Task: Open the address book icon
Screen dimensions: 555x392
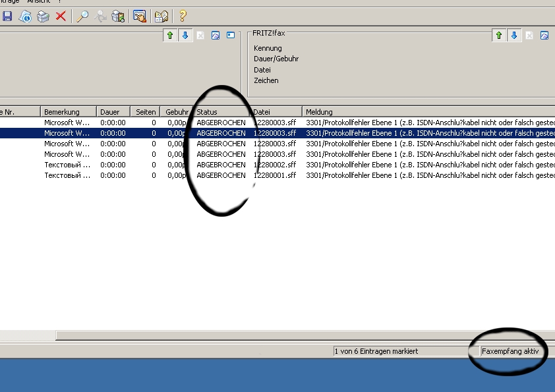Action: (x=161, y=16)
